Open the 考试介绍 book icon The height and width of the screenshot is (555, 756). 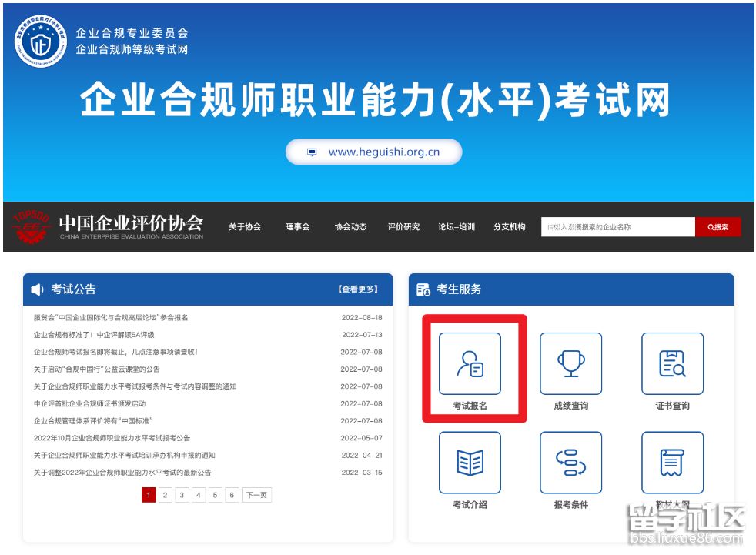click(470, 463)
